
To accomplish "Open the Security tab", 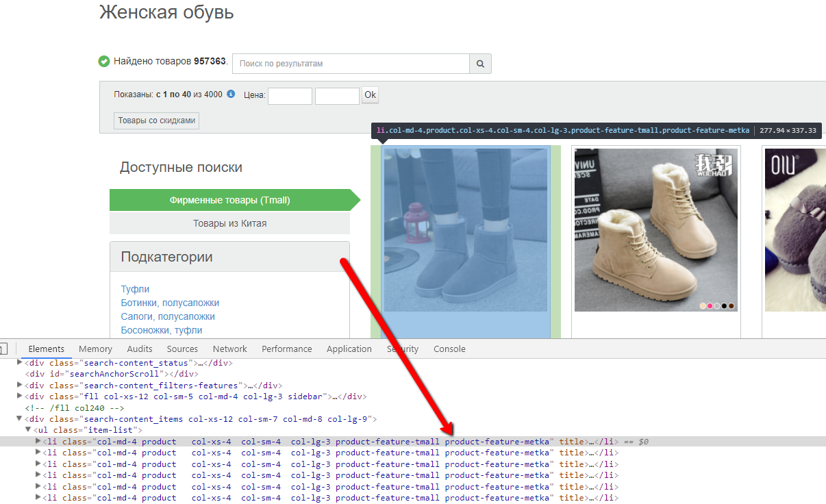I will click(x=403, y=349).
